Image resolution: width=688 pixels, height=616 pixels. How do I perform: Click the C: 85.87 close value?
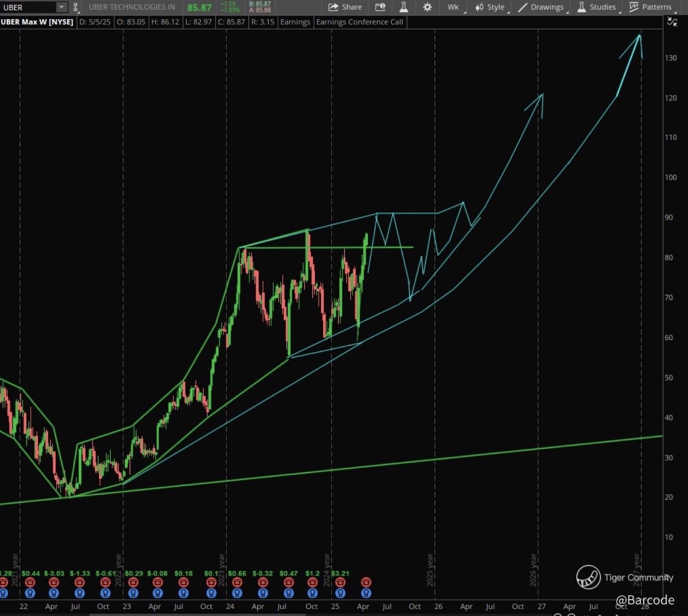pos(231,22)
